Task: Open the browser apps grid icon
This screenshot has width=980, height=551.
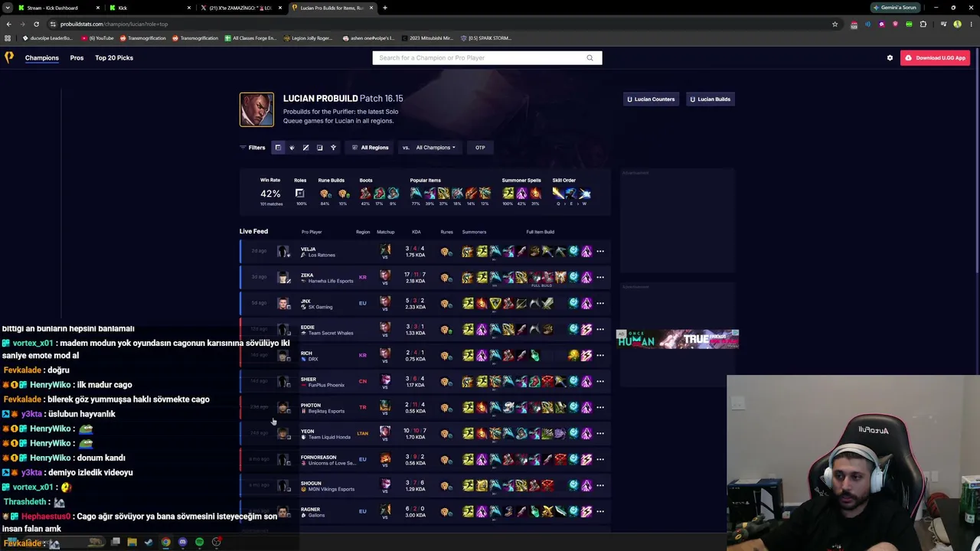Action: (8, 37)
